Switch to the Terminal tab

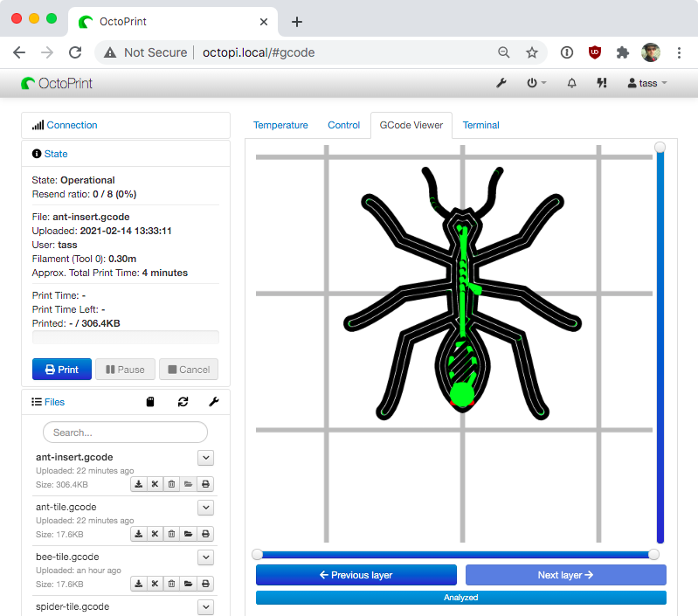pyautogui.click(x=480, y=125)
